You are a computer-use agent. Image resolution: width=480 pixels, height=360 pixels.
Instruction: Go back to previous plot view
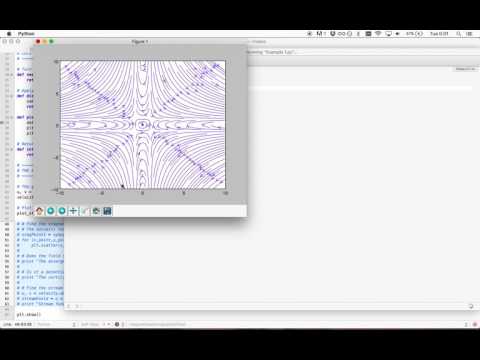click(51, 211)
